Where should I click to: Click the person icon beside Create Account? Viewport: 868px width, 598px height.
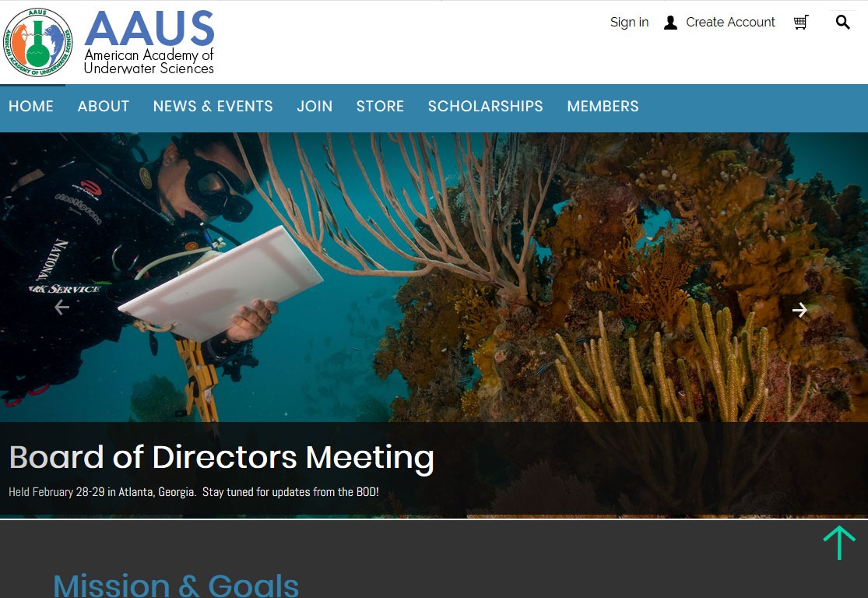coord(670,23)
